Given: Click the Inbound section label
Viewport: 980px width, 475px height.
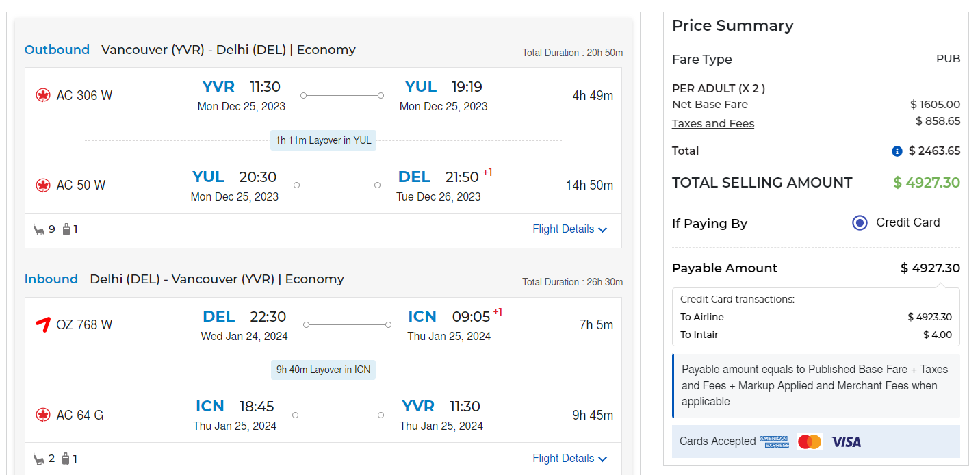Looking at the screenshot, I should (x=51, y=279).
